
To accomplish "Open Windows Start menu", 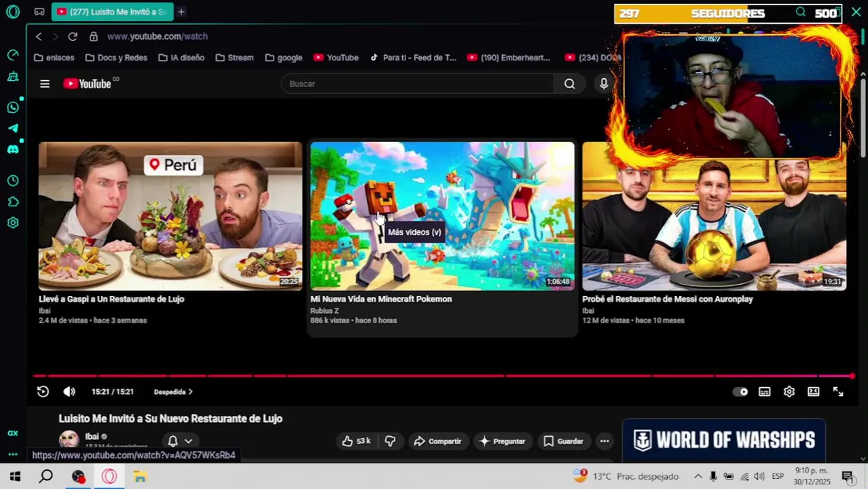I will pos(15,477).
